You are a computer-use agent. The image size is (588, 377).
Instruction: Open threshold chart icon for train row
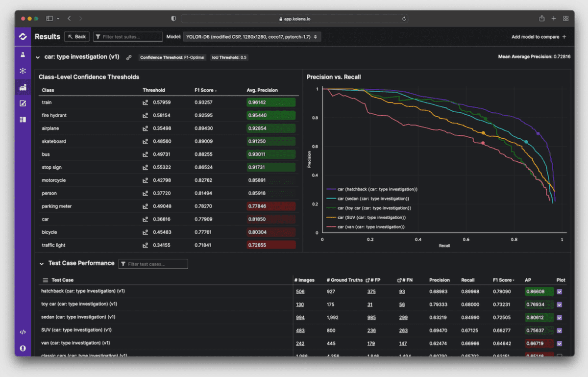pos(146,102)
